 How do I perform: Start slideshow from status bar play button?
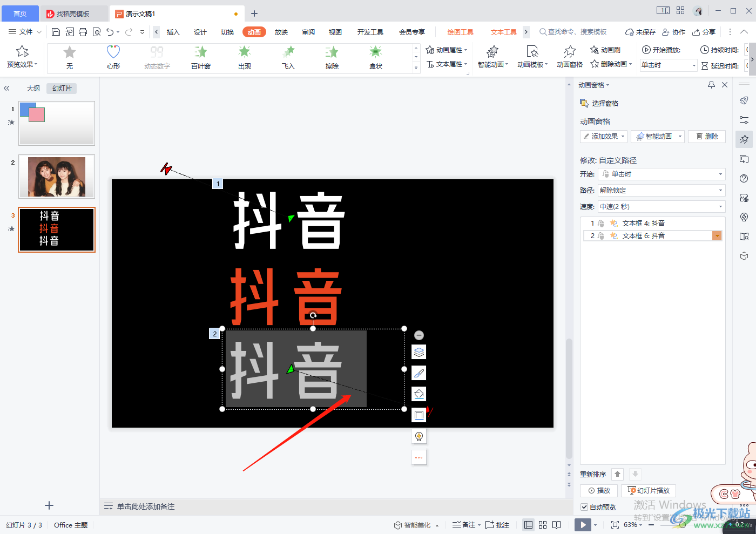(x=583, y=525)
